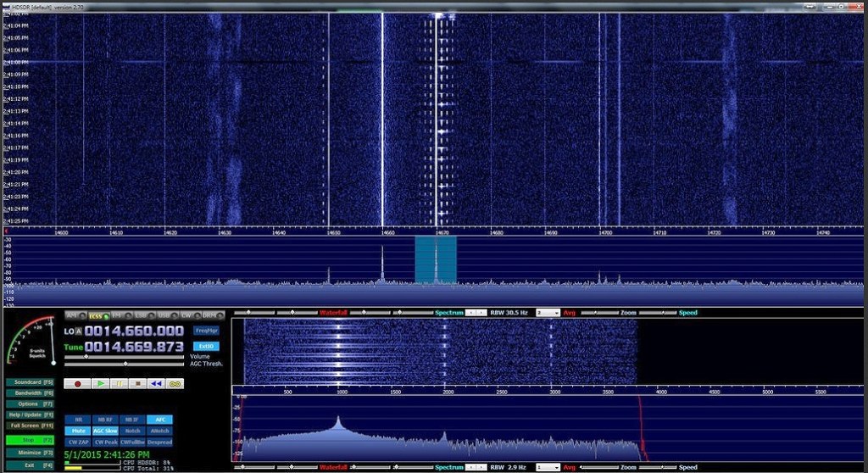Click the Volume slider track

pos(123,357)
